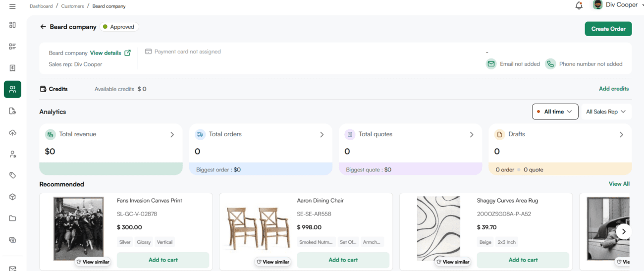Click the Add credits link

(613, 89)
